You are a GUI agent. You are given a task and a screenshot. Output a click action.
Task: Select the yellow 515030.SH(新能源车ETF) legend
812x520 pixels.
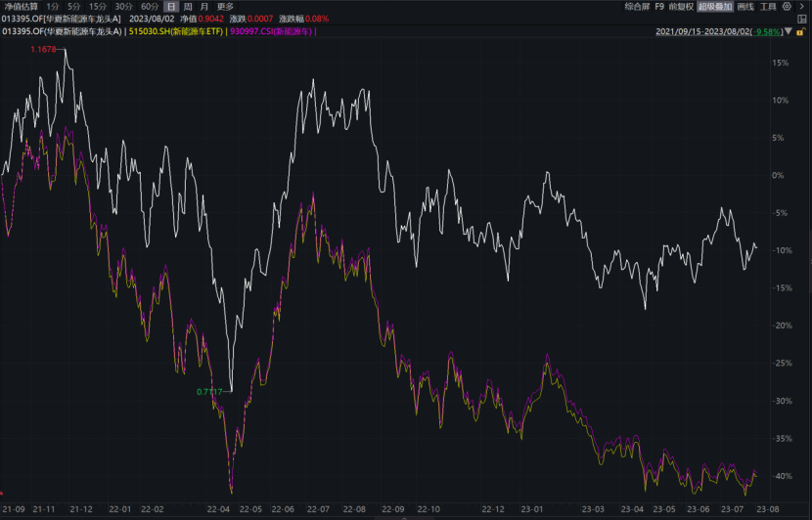(175, 31)
